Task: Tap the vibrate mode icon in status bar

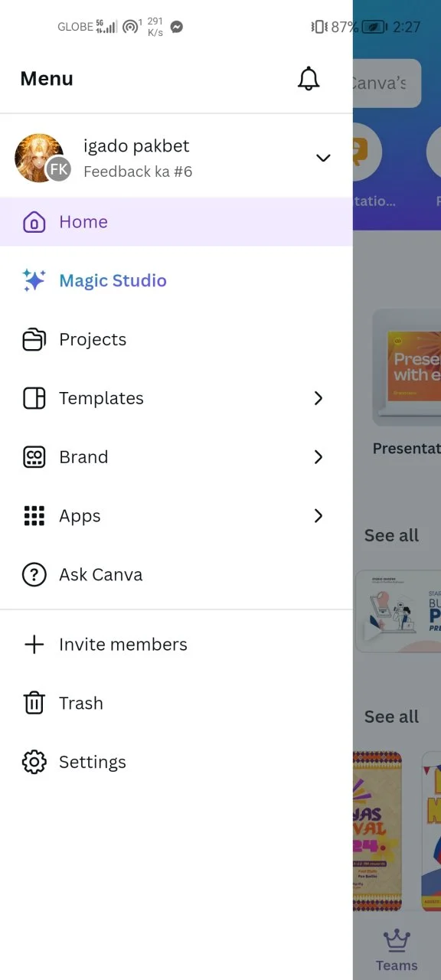Action: click(x=318, y=27)
